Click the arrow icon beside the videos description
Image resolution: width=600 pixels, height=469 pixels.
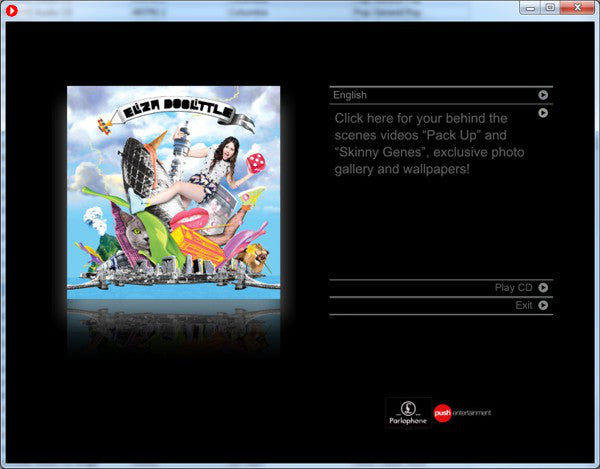point(543,113)
